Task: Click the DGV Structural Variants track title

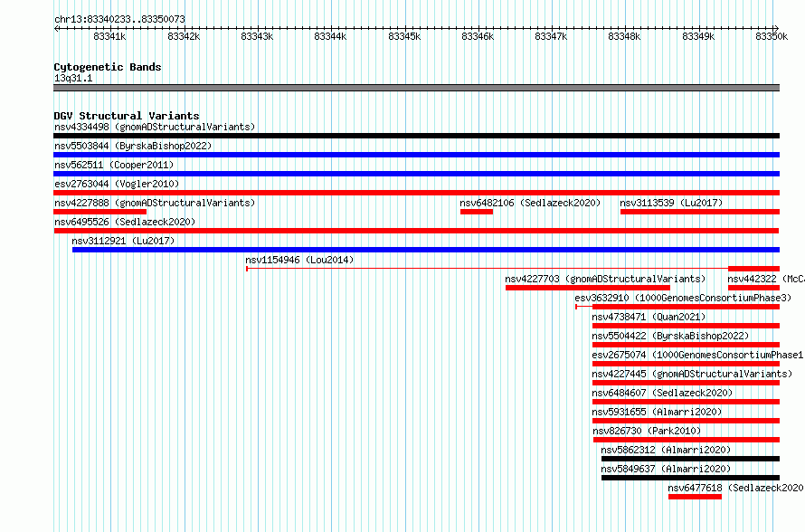Action: [x=127, y=116]
